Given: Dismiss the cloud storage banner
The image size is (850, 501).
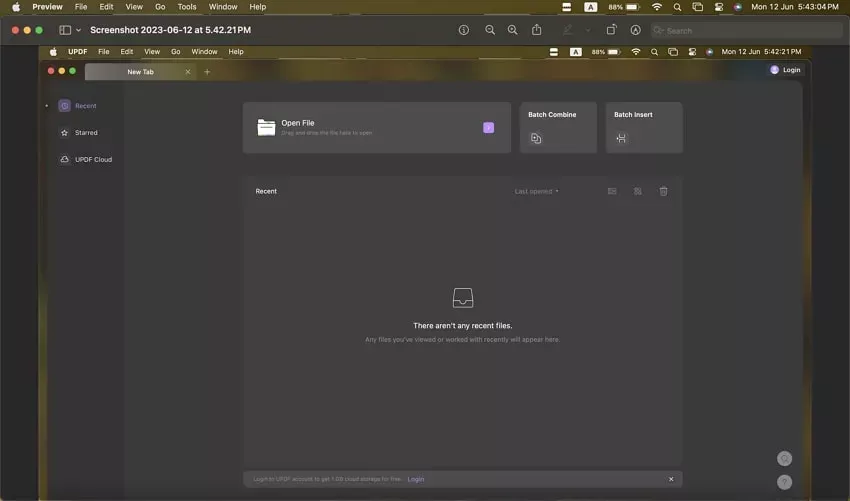Looking at the screenshot, I should tap(671, 479).
